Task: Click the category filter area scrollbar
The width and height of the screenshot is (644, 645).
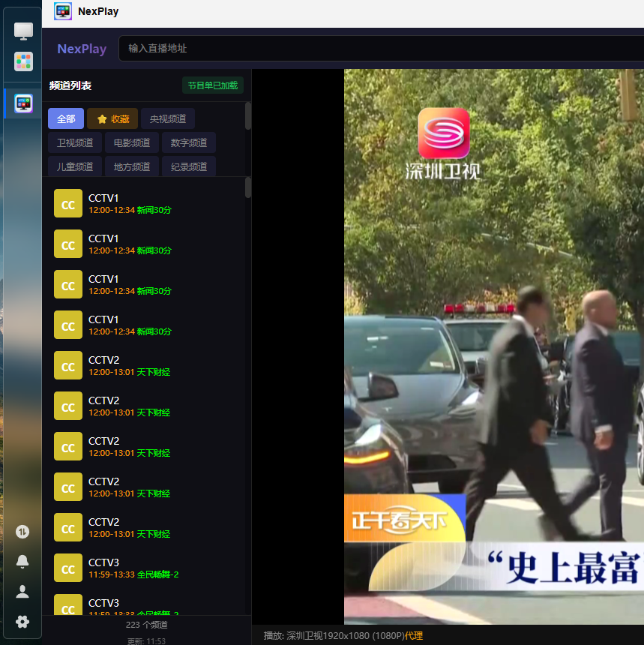Action: [x=248, y=116]
